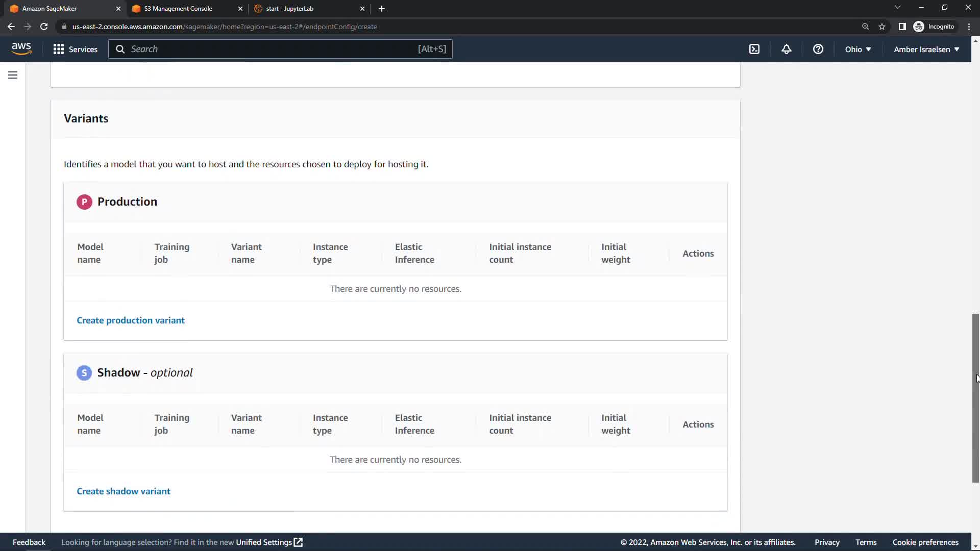Click the browser zoom magnifier icon
This screenshot has width=980, height=551.
(865, 27)
